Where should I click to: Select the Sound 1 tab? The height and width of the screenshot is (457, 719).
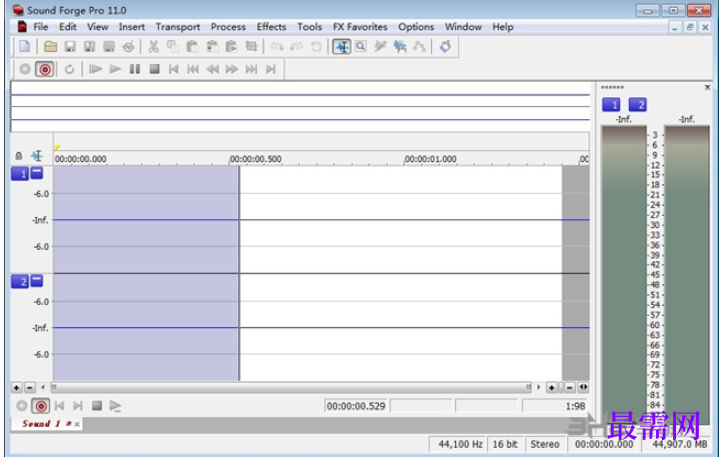47,424
